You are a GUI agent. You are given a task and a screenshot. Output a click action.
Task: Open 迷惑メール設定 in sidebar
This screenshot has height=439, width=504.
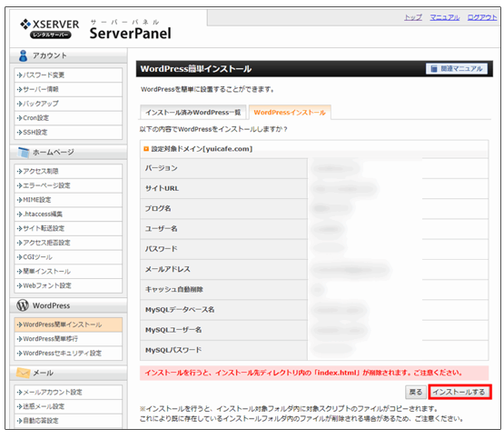coord(68,406)
